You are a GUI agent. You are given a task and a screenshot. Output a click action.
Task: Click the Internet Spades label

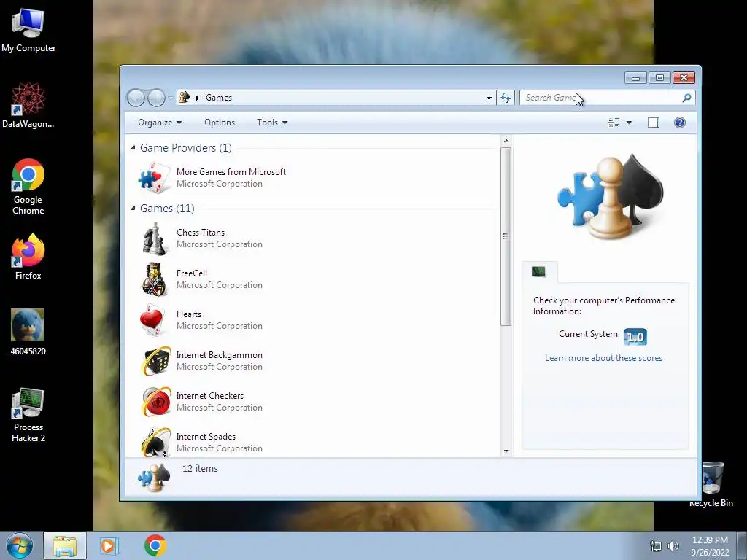[206, 437]
